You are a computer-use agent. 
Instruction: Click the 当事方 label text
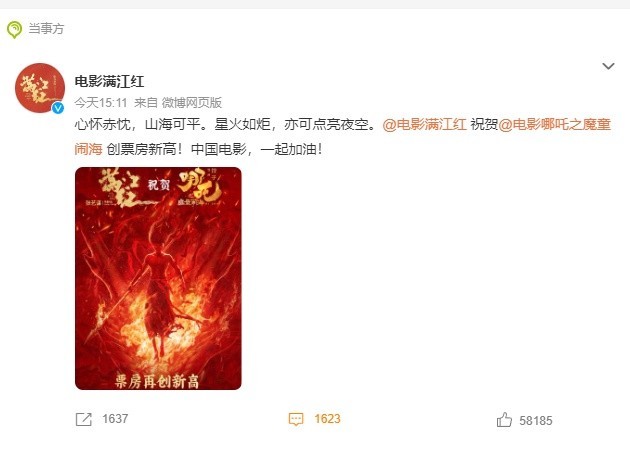click(x=46, y=29)
